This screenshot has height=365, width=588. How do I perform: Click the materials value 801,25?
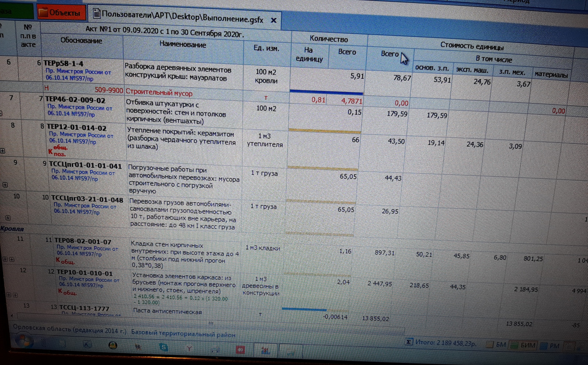click(x=533, y=259)
